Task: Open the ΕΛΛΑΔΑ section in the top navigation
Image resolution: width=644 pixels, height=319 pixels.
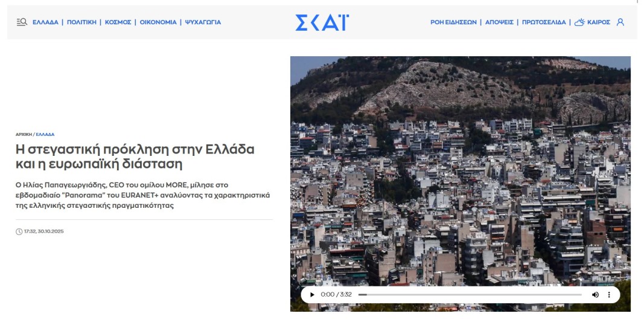Action: (45, 22)
